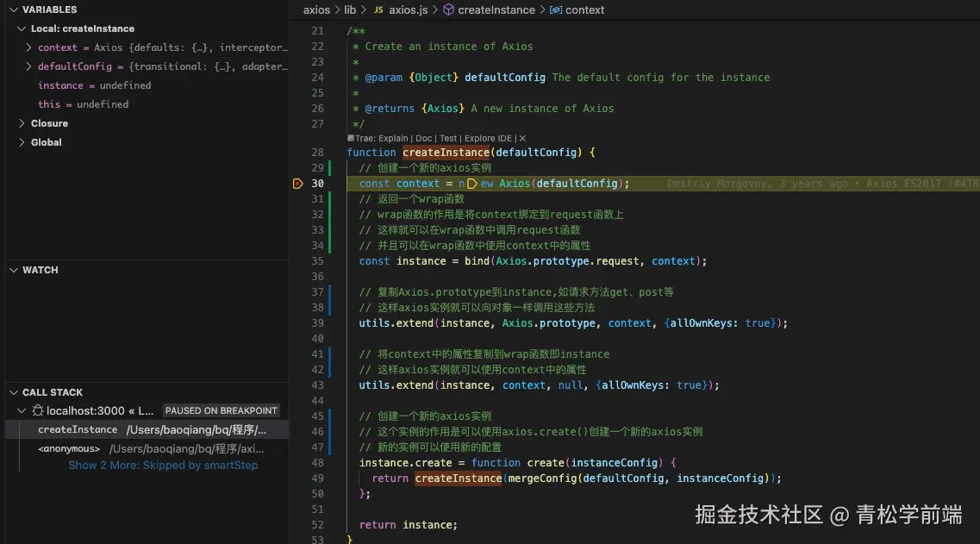Select the instance = undefined variable
Image resolution: width=980 pixels, height=544 pixels.
click(x=94, y=85)
